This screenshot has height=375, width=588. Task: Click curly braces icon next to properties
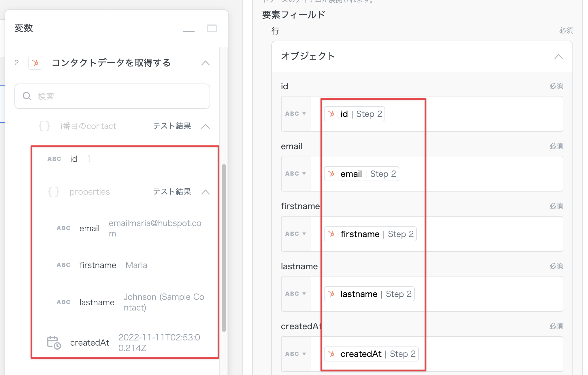coord(54,192)
